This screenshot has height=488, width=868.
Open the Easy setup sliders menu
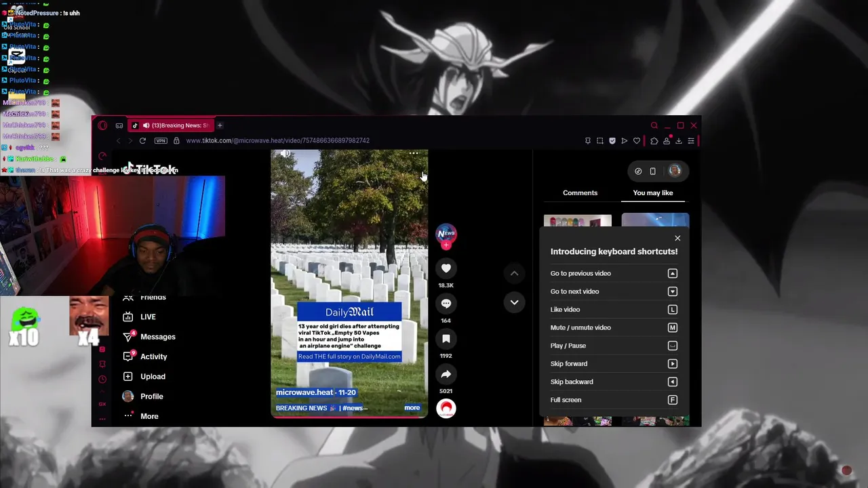pyautogui.click(x=691, y=141)
